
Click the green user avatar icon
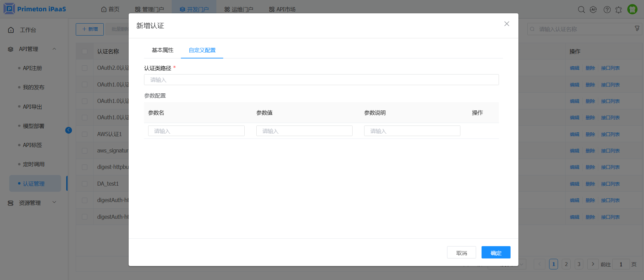[x=632, y=9]
